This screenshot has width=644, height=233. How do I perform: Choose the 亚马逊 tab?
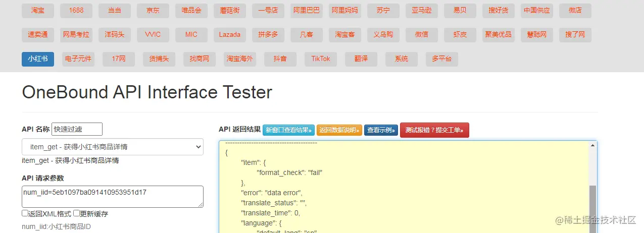tap(422, 11)
